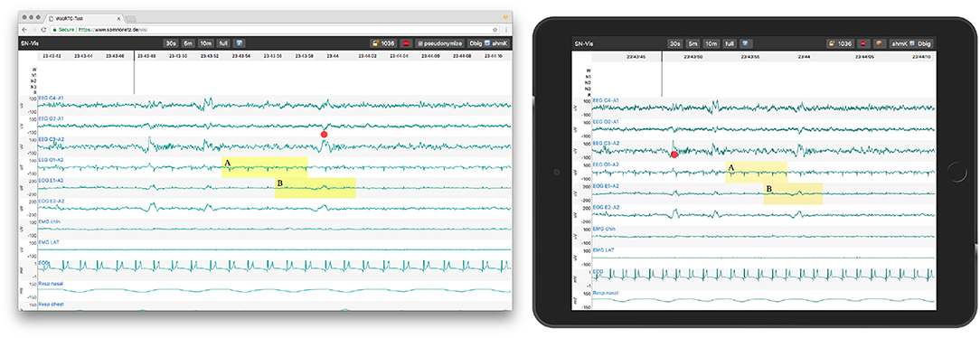Click the lock icon beside 1036 in browser window
This screenshot has width=980, height=338.
pyautogui.click(x=376, y=43)
